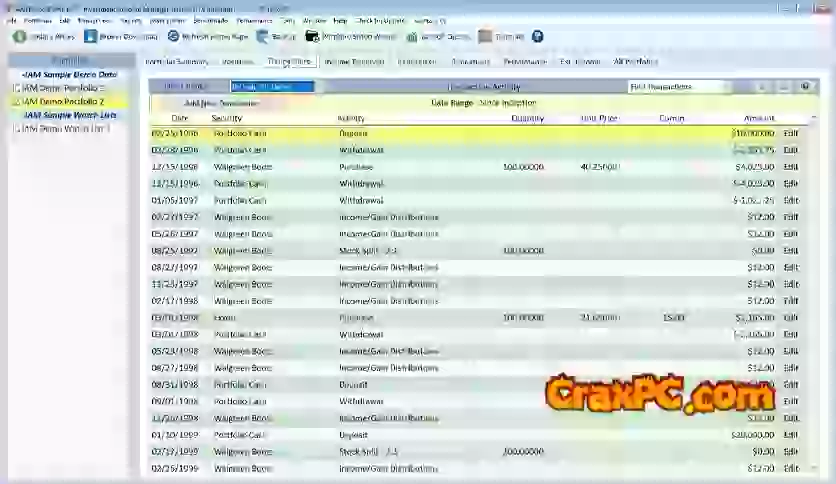Click the Quotes toolbar icon
The width and height of the screenshot is (836, 484).
coord(412,36)
